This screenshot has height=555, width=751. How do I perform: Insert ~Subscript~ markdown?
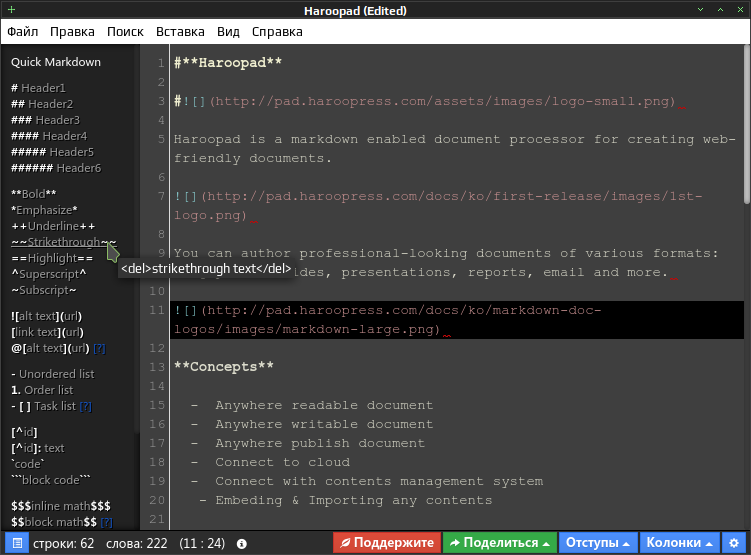click(44, 291)
